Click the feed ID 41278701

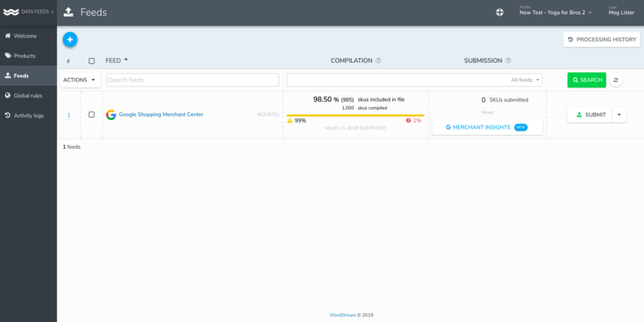click(x=268, y=114)
